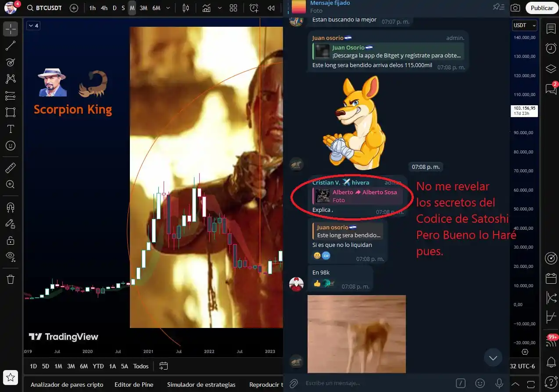Image resolution: width=559 pixels, height=392 pixels.
Task: Delete drawings with the trash icon
Action: (x=11, y=279)
